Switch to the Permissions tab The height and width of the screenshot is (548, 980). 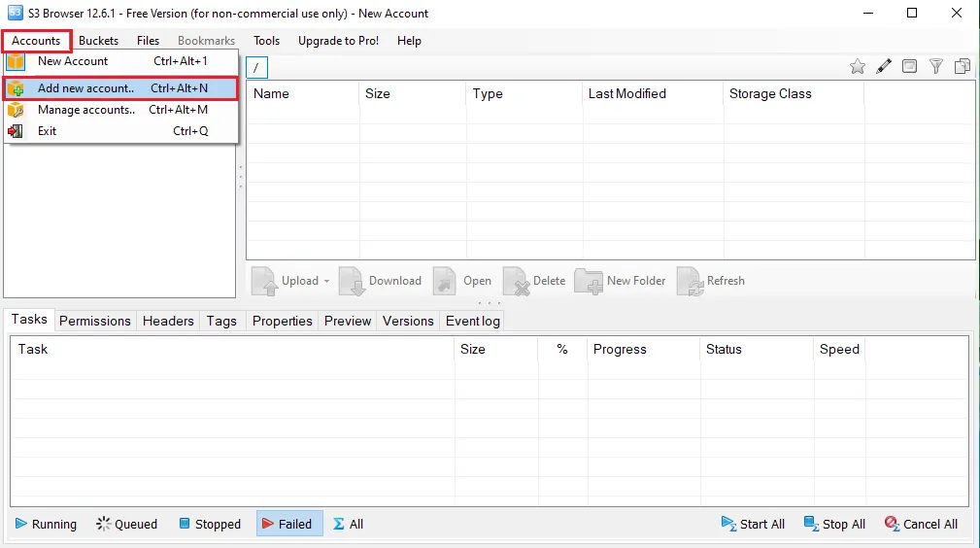(95, 321)
